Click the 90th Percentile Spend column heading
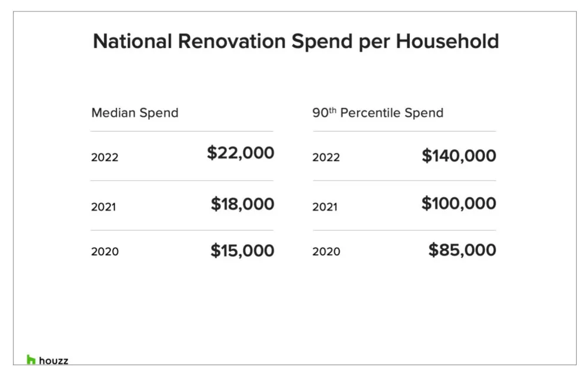 click(x=377, y=113)
